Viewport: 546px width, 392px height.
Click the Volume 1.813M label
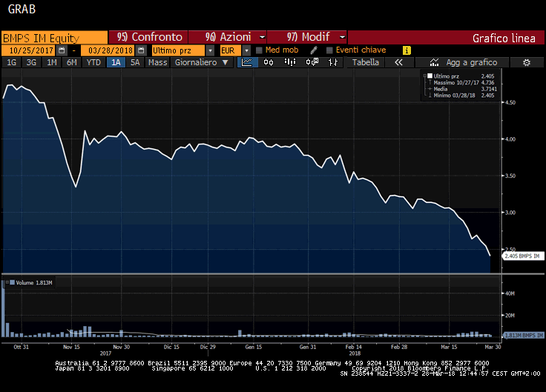click(34, 282)
